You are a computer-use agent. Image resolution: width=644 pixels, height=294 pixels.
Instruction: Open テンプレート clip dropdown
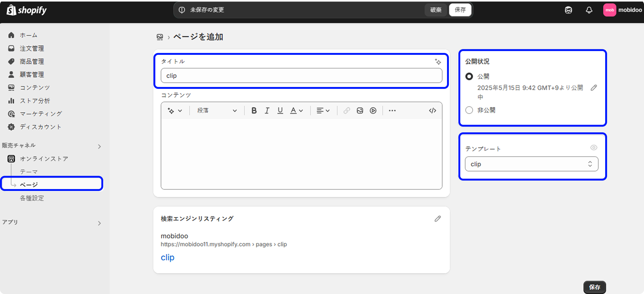tap(532, 164)
